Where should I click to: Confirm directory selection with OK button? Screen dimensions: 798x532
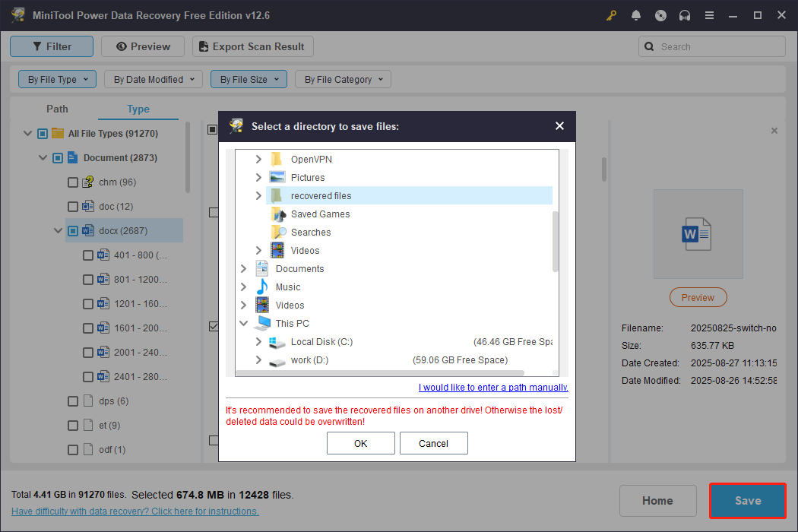coord(360,443)
